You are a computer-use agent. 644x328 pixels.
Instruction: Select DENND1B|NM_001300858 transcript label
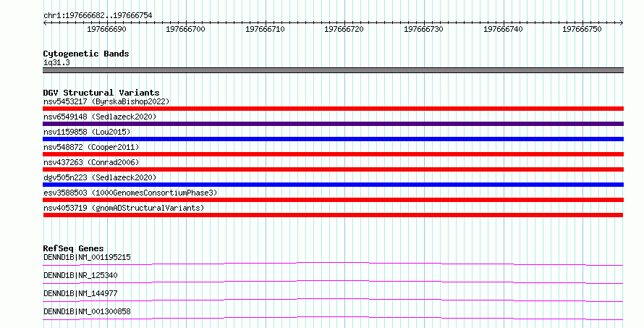(87, 311)
